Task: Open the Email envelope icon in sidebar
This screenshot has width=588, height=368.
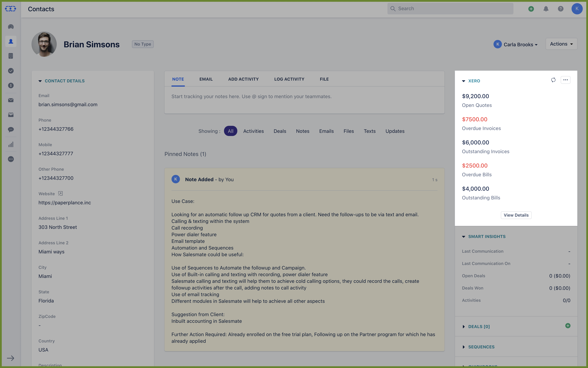Action: 11,100
